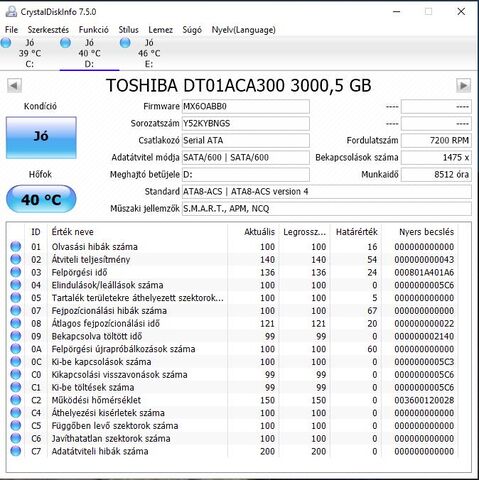This screenshot has width=479, height=480.
Task: Click the blue status orb for drive E:
Action: [x=125, y=43]
